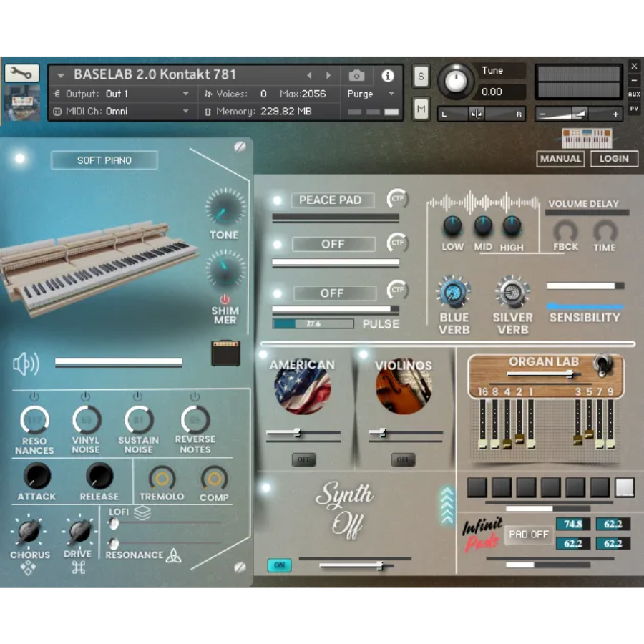Toggle the AUX button
Viewport: 644px width, 644px height.
(634, 94)
